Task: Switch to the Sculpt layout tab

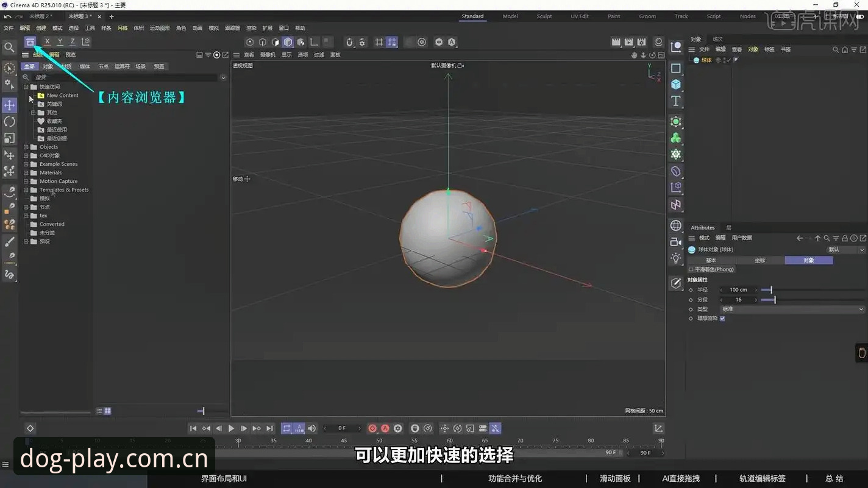Action: (x=544, y=16)
